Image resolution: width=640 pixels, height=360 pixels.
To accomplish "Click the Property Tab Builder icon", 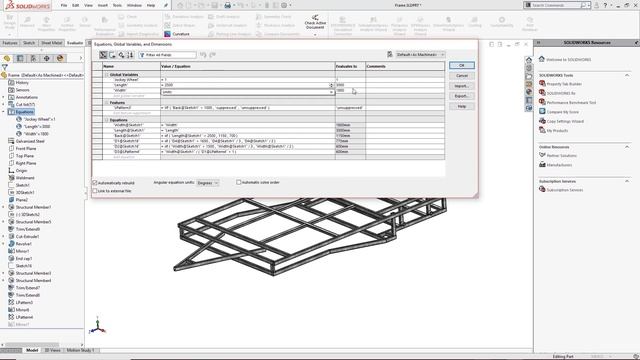I will [542, 83].
